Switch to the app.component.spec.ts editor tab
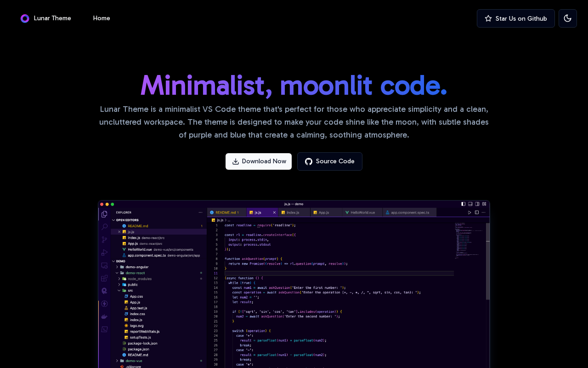 pos(410,213)
